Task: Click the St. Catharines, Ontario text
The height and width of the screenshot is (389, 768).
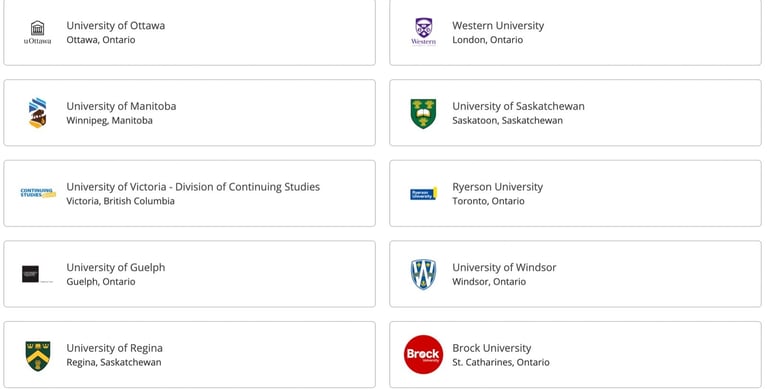Action: click(x=501, y=363)
